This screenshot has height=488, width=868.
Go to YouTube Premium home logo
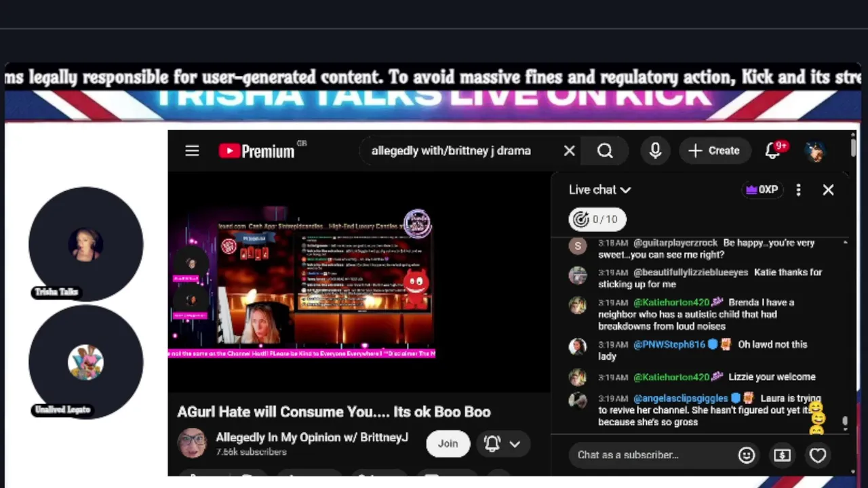(x=257, y=151)
